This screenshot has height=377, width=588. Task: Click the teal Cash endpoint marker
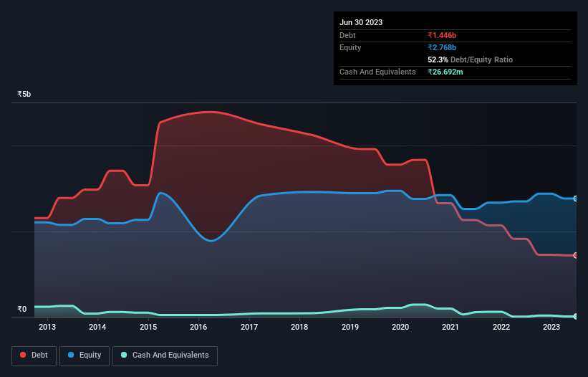point(576,316)
